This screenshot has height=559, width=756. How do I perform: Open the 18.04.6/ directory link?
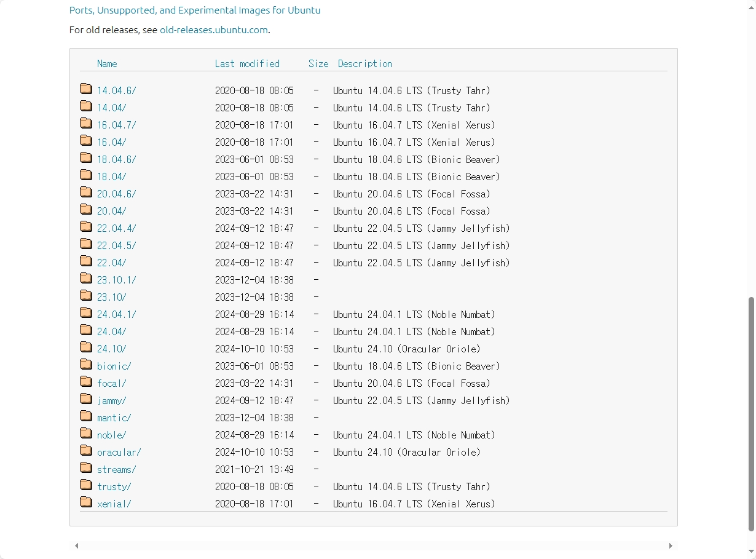pos(117,159)
